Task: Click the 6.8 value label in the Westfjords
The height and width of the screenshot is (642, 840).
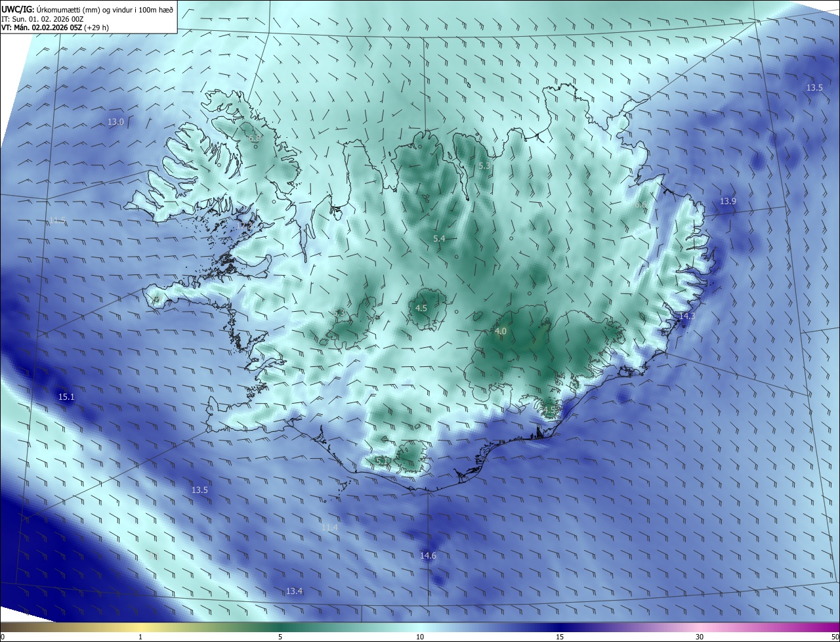Action: point(255,139)
